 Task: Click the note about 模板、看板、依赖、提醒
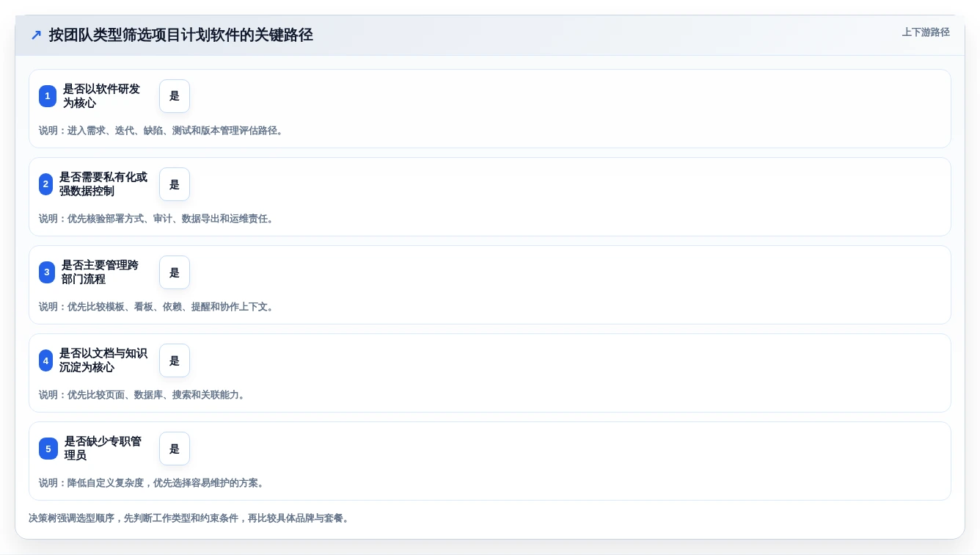point(157,307)
